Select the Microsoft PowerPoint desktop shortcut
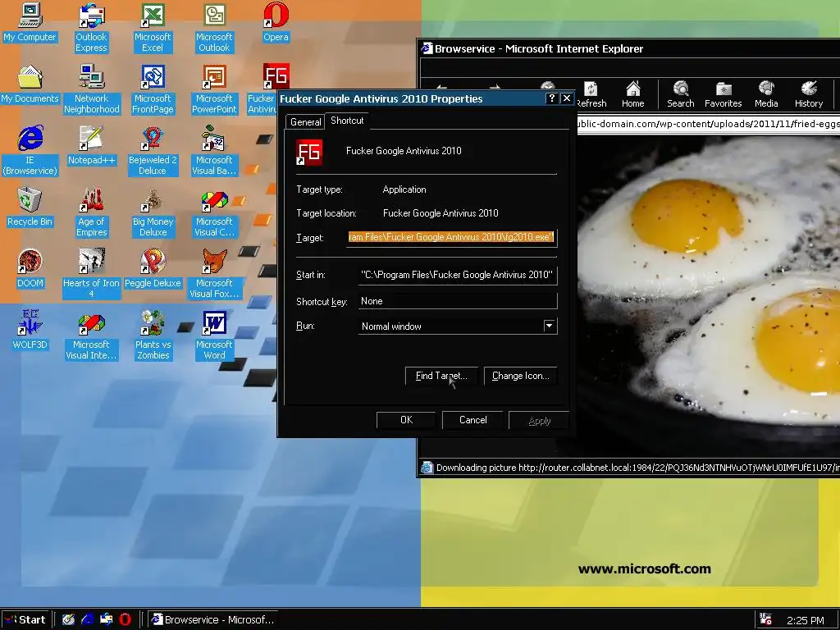Screen dimensions: 840x630 coord(214,89)
